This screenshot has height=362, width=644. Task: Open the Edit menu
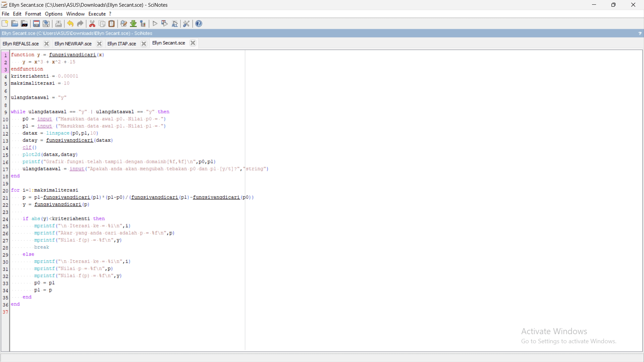(17, 14)
